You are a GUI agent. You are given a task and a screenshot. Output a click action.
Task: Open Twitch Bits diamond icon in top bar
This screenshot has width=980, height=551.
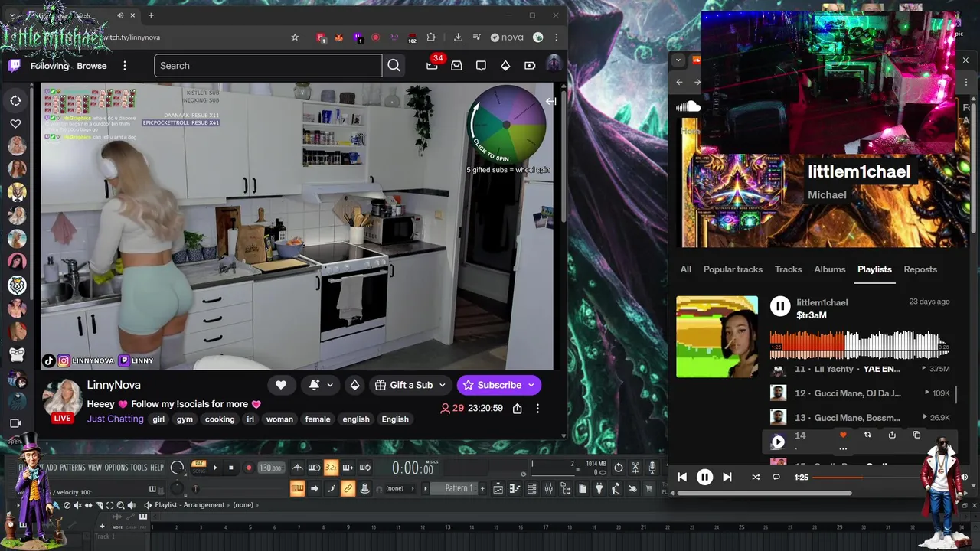pos(505,66)
